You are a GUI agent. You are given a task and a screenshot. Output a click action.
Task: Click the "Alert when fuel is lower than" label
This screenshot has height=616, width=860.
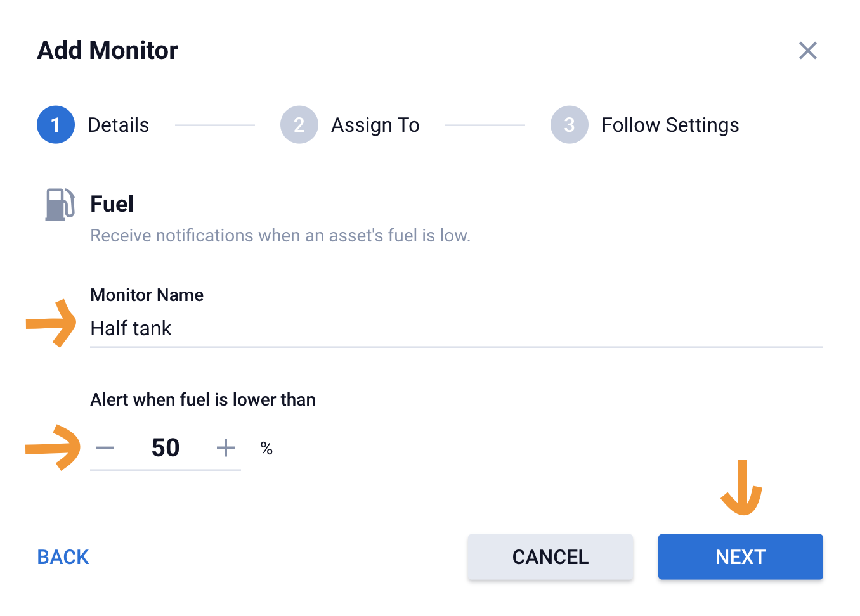tap(203, 400)
